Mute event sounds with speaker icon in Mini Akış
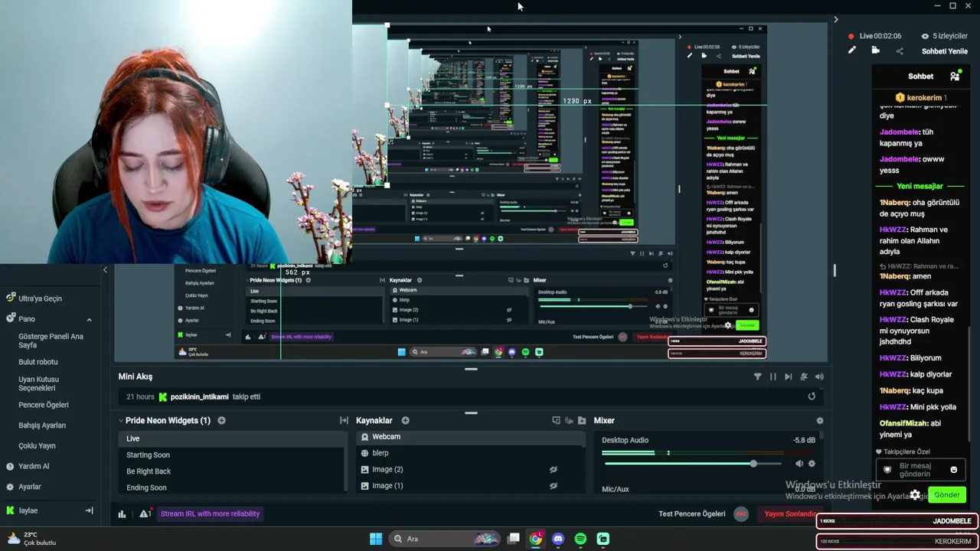 point(819,377)
